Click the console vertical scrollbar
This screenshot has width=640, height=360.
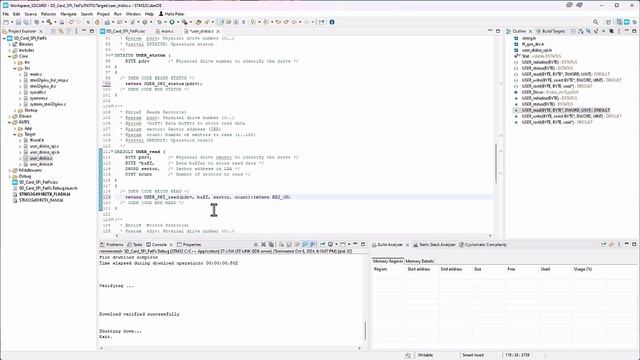[x=365, y=331]
